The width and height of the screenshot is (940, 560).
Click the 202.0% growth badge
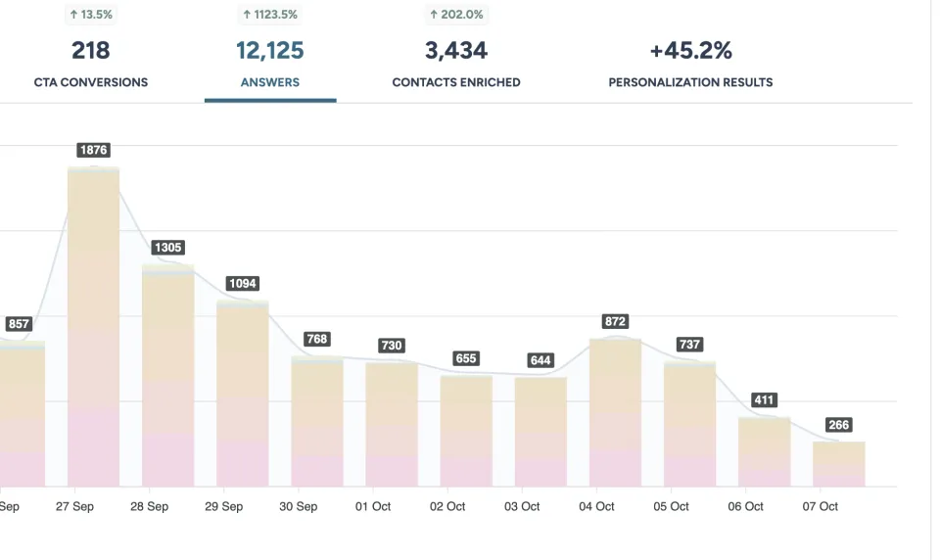pos(456,15)
